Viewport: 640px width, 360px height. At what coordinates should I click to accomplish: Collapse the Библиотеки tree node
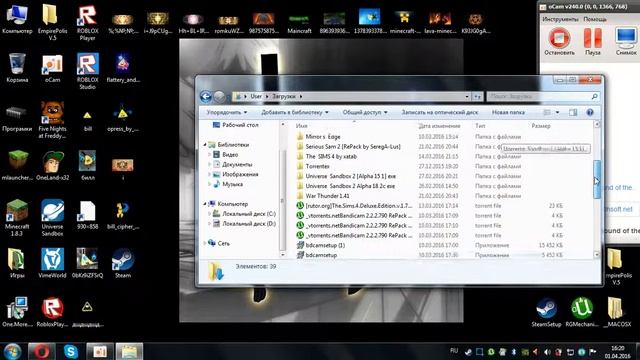(205, 144)
